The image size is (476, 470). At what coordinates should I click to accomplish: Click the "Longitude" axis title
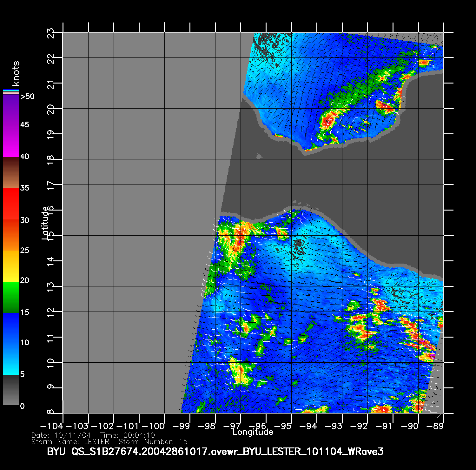253,432
